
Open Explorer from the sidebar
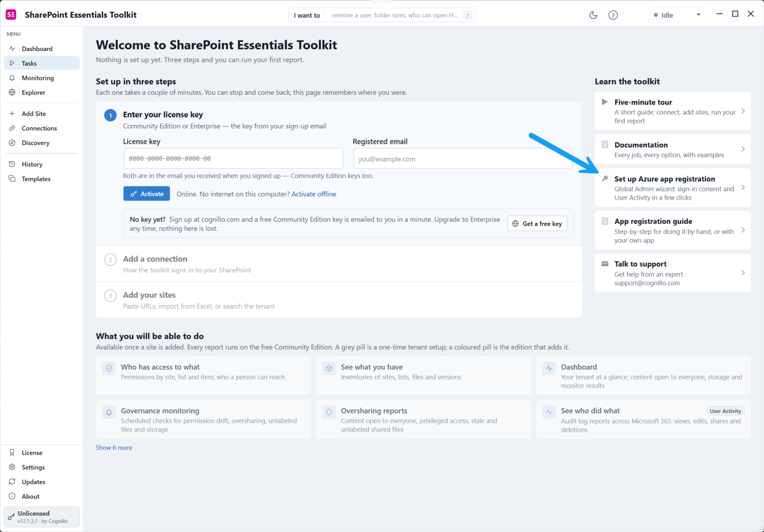pyautogui.click(x=42, y=93)
